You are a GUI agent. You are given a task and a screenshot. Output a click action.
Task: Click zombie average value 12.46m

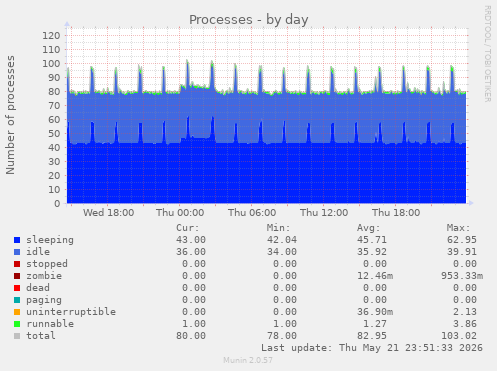click(375, 276)
